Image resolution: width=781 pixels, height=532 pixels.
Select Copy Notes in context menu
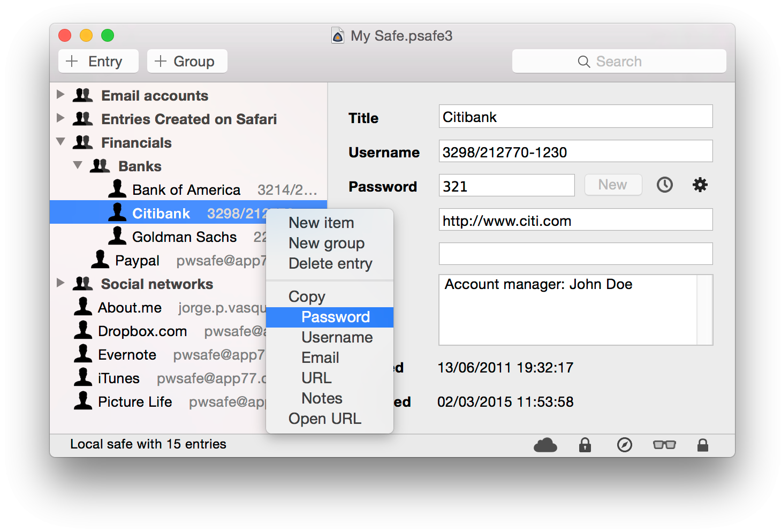pos(330,398)
